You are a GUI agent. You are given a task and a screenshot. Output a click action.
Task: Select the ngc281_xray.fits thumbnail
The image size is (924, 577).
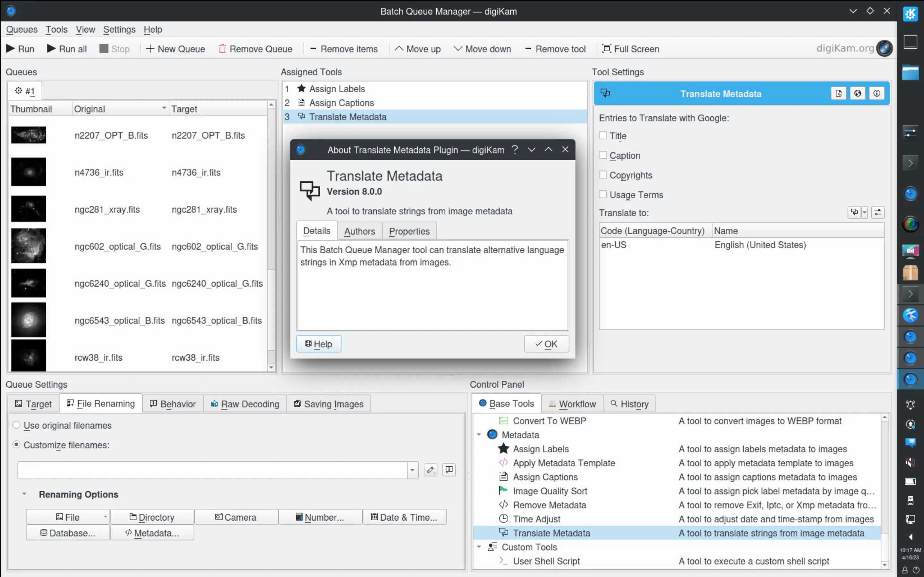click(x=28, y=209)
